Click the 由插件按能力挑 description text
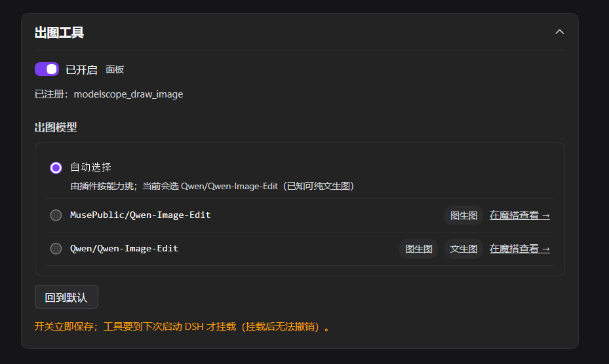The image size is (609, 364). click(x=212, y=187)
